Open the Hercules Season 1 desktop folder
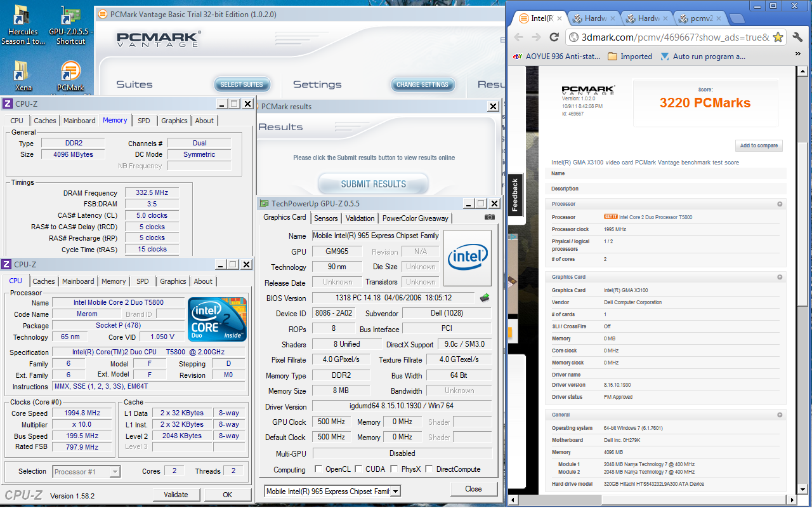Image resolution: width=812 pixels, height=508 pixels. click(x=22, y=25)
